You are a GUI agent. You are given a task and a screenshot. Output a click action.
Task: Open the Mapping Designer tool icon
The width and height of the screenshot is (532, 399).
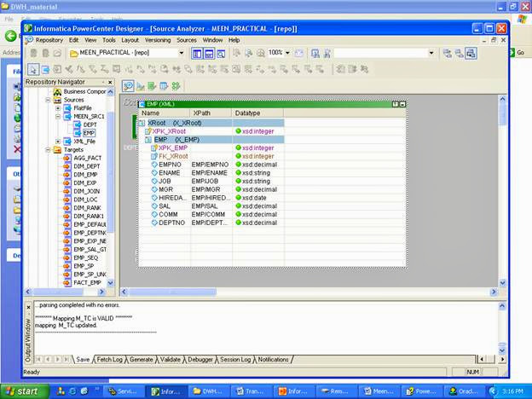tap(176, 86)
